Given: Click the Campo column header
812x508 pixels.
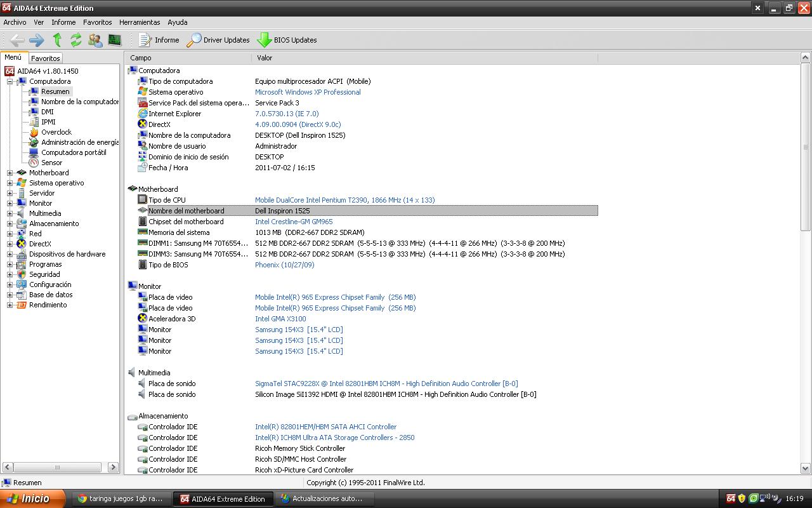Looking at the screenshot, I should pos(188,58).
